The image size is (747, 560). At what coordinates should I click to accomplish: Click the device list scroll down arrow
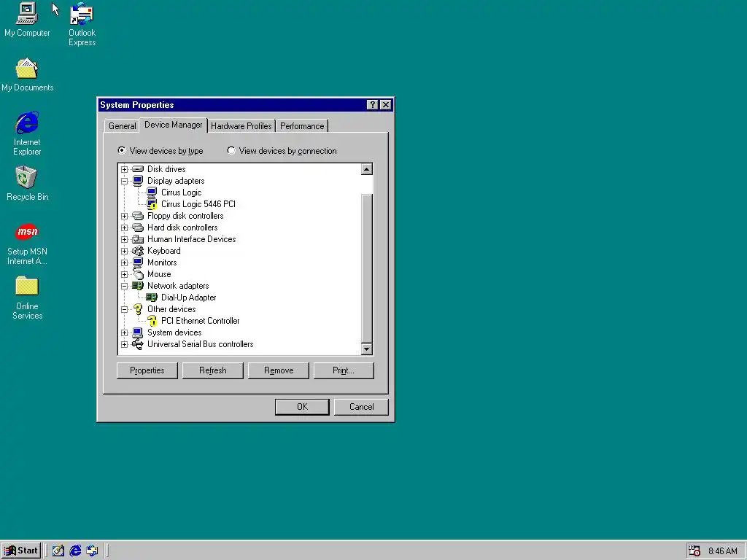(x=366, y=349)
